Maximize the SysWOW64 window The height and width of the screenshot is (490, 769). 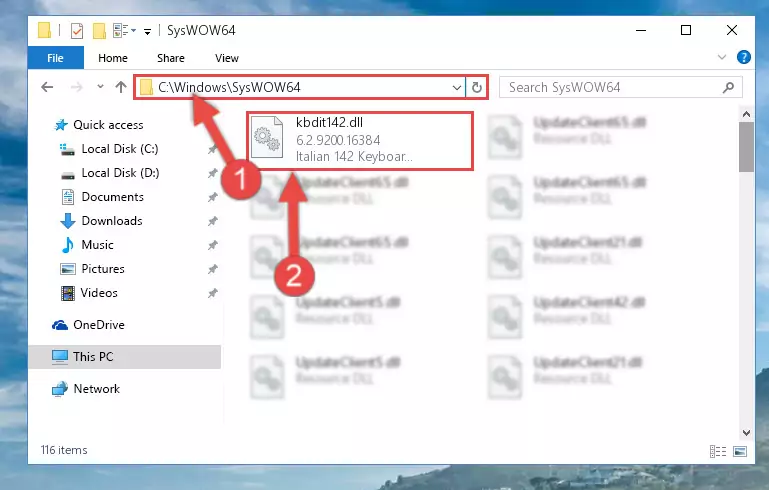[x=686, y=30]
